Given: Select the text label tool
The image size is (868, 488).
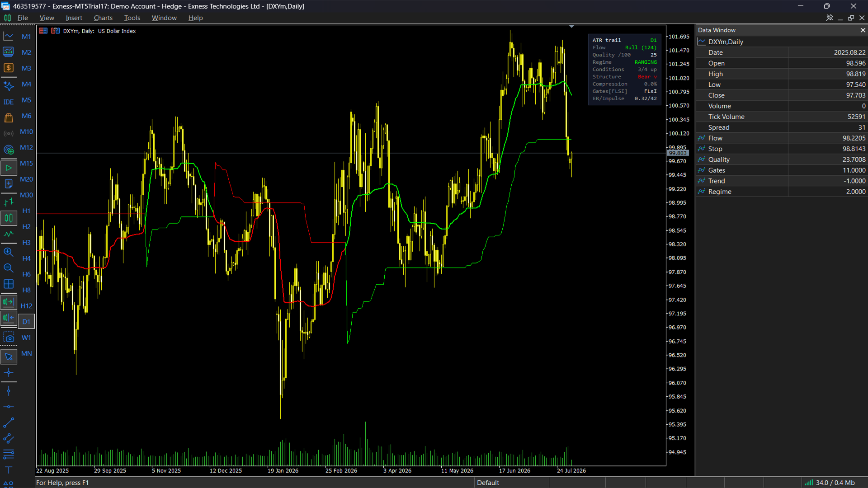Looking at the screenshot, I should coord(9,470).
